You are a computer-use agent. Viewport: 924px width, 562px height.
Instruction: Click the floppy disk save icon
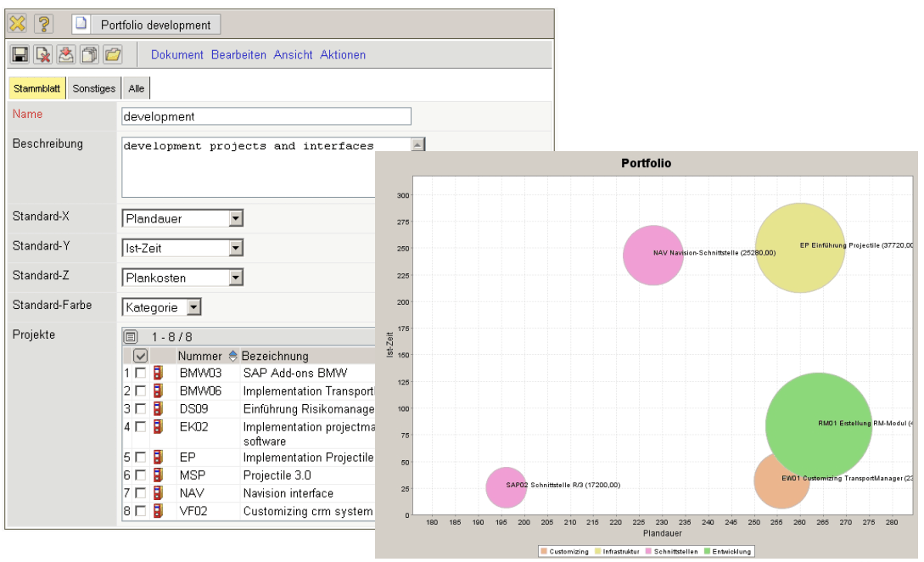20,55
